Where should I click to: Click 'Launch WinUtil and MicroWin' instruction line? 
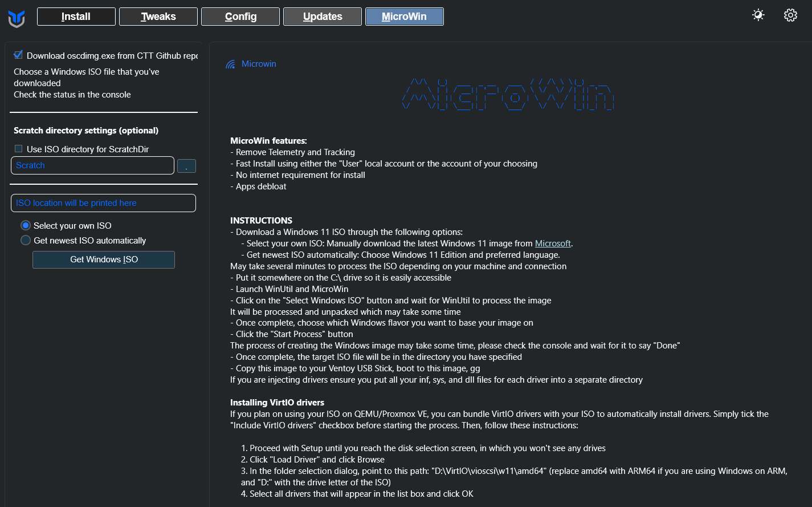[289, 289]
